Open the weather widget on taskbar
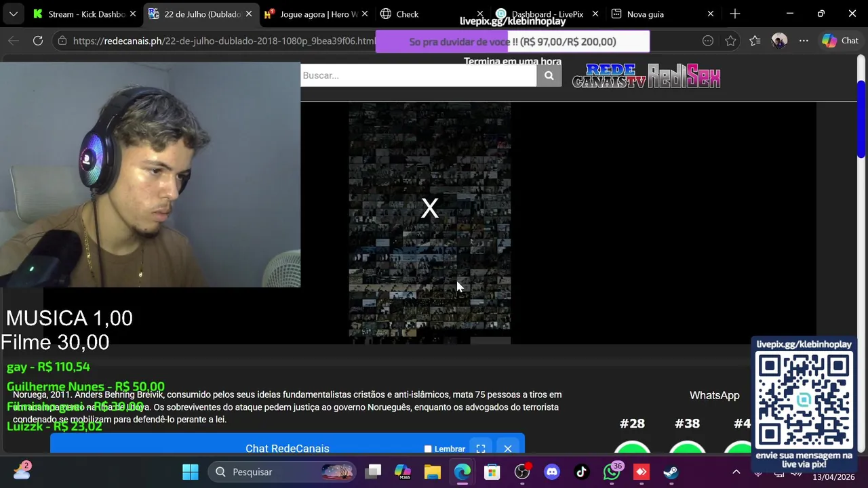The image size is (868, 488). [x=22, y=471]
